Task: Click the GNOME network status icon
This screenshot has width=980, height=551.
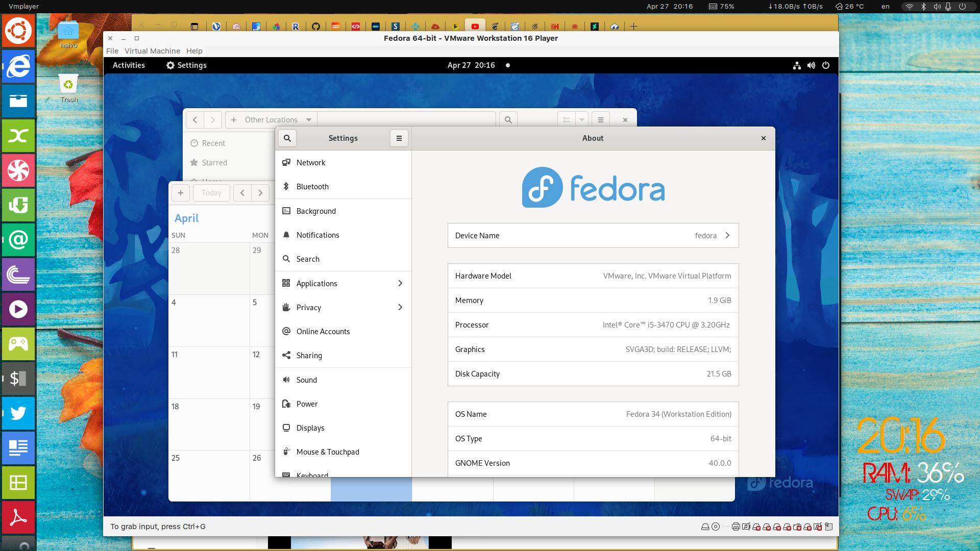Action: (797, 65)
